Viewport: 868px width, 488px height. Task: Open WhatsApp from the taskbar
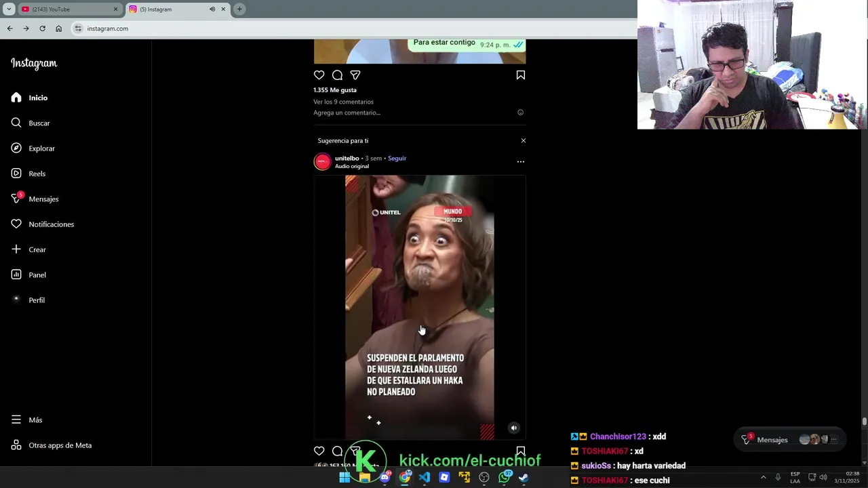[504, 477]
